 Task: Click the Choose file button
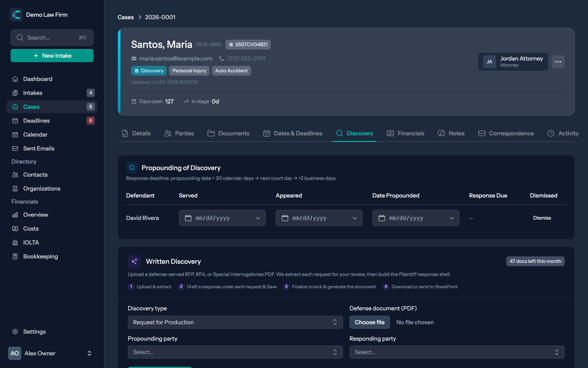(x=370, y=322)
